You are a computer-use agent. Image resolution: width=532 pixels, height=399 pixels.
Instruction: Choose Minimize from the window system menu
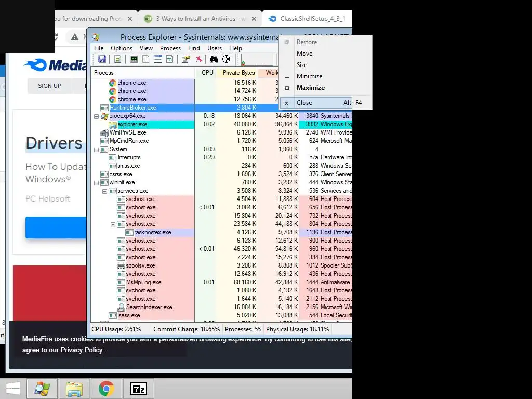[x=326, y=76]
